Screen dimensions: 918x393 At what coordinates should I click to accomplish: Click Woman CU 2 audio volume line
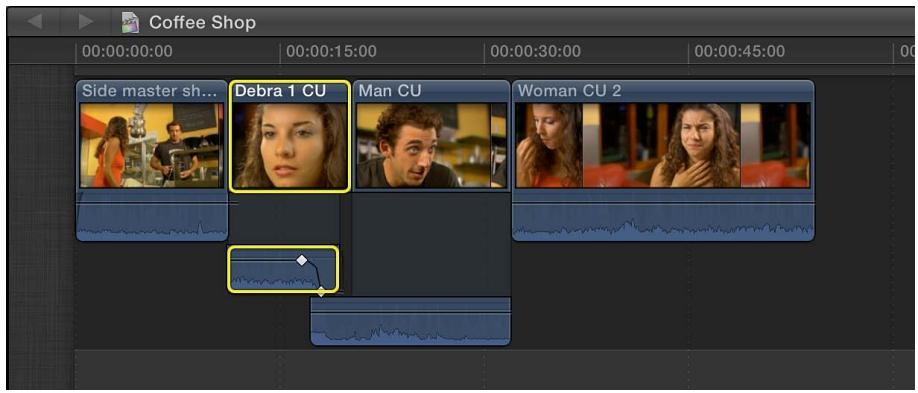coord(663,203)
